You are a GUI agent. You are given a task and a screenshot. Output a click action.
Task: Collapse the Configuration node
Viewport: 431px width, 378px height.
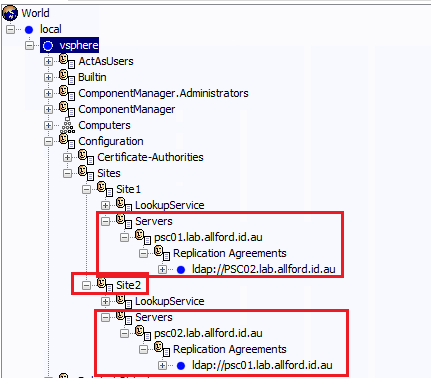[x=48, y=141]
